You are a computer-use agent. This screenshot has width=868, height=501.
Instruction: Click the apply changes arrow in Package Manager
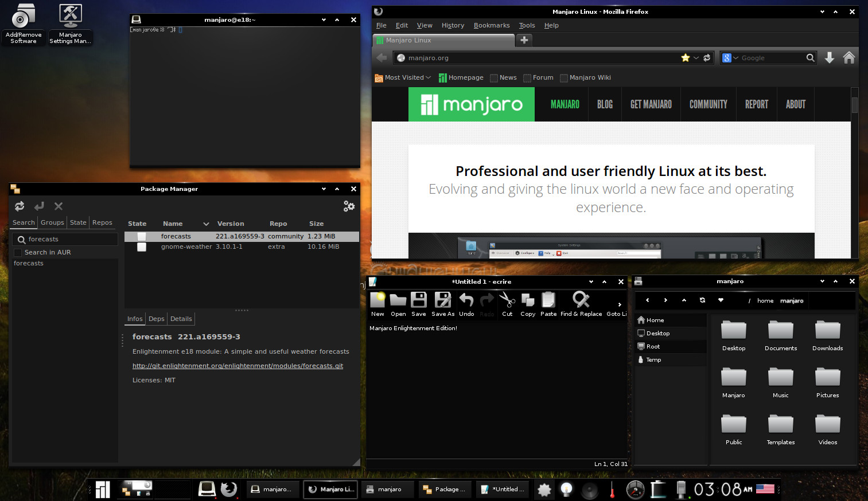(39, 206)
